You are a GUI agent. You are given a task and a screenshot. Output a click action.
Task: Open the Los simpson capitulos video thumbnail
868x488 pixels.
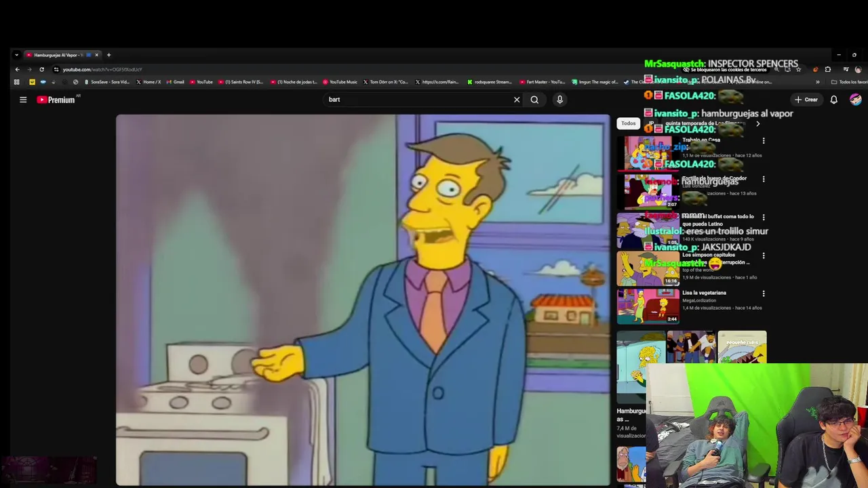[648, 268]
